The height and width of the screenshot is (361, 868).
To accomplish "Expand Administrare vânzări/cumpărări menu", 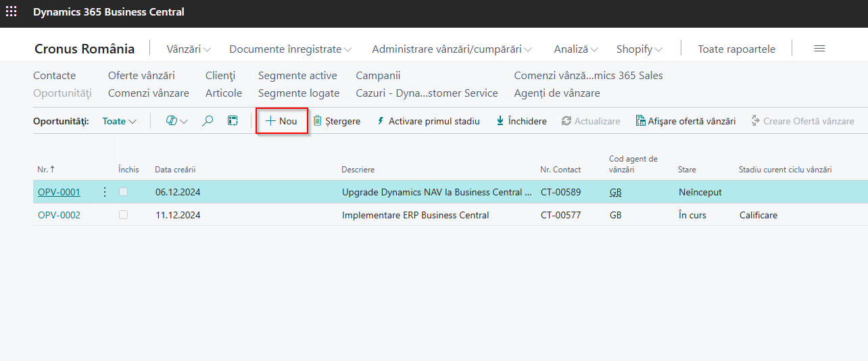I will (452, 49).
